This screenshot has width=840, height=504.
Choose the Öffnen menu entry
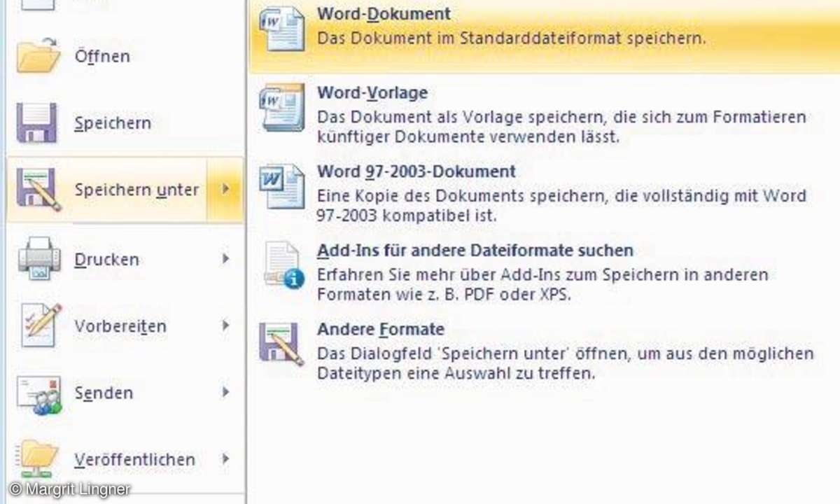point(125,56)
